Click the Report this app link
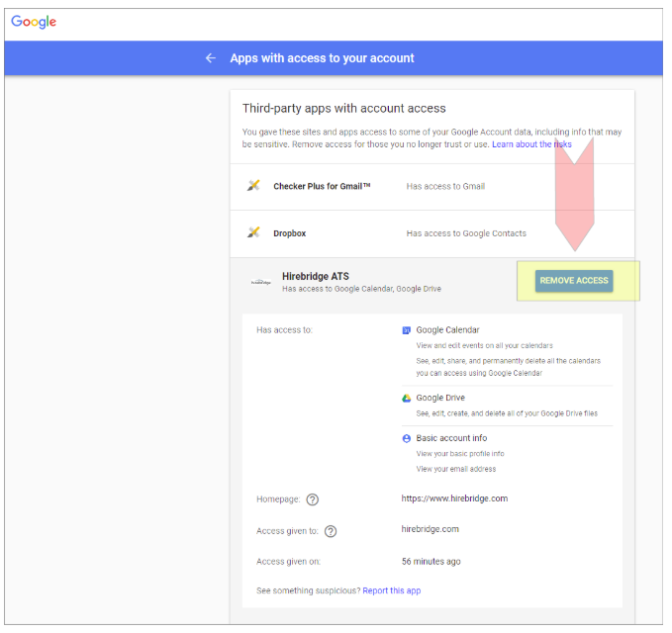 click(x=392, y=590)
